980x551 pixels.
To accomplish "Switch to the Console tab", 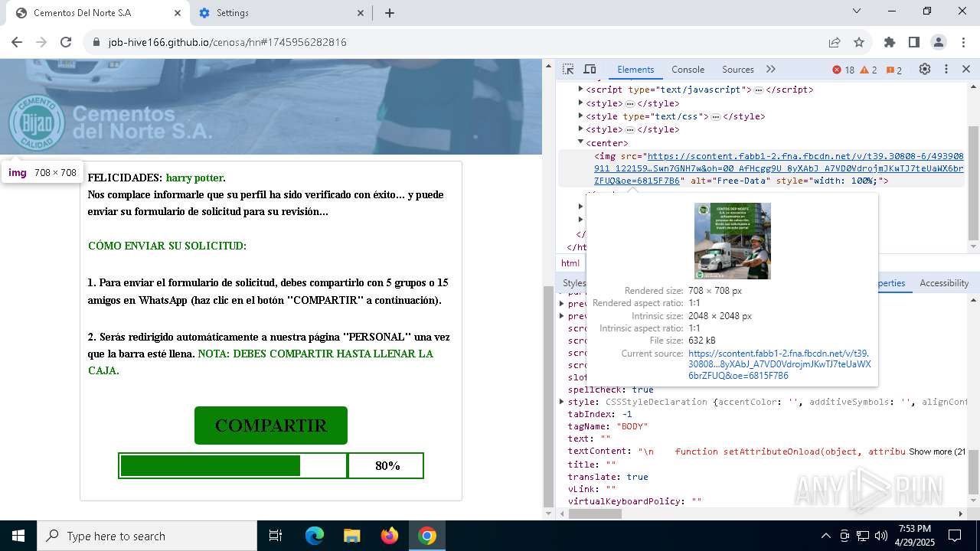I will [688, 70].
